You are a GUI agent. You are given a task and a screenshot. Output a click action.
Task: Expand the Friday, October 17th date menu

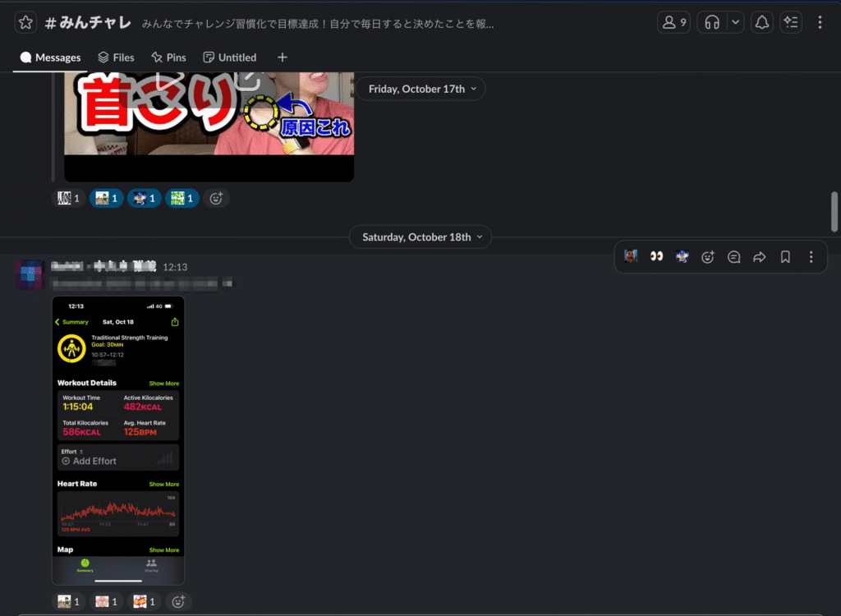(420, 89)
